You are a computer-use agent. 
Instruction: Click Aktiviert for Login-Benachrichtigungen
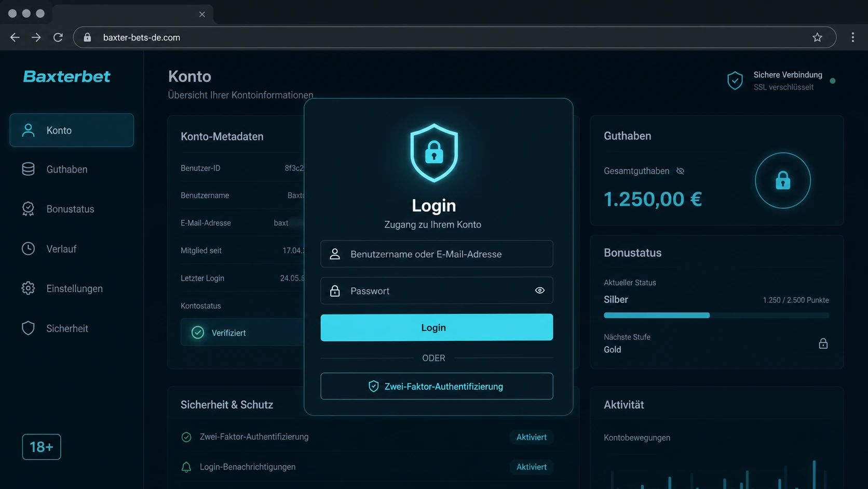click(x=531, y=467)
